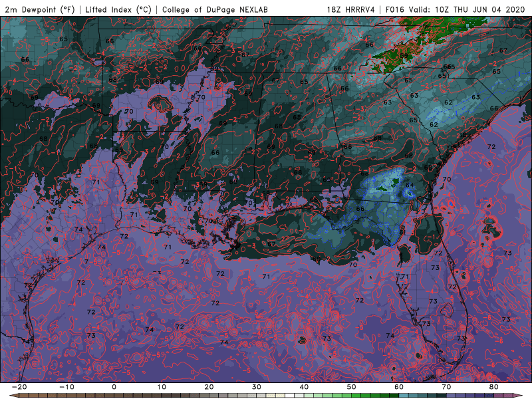Click the "59" dewpoint value in the green area
The height and width of the screenshot is (399, 532).
pos(404,55)
